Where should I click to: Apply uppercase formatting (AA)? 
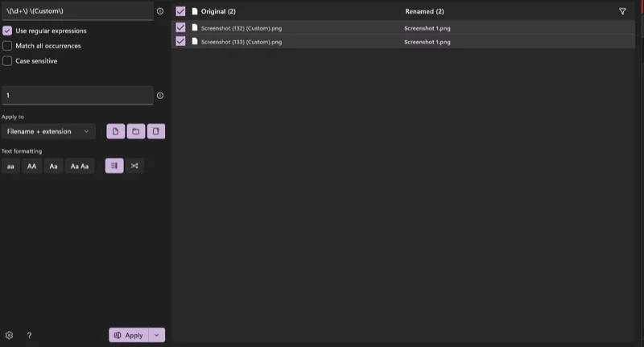click(31, 166)
